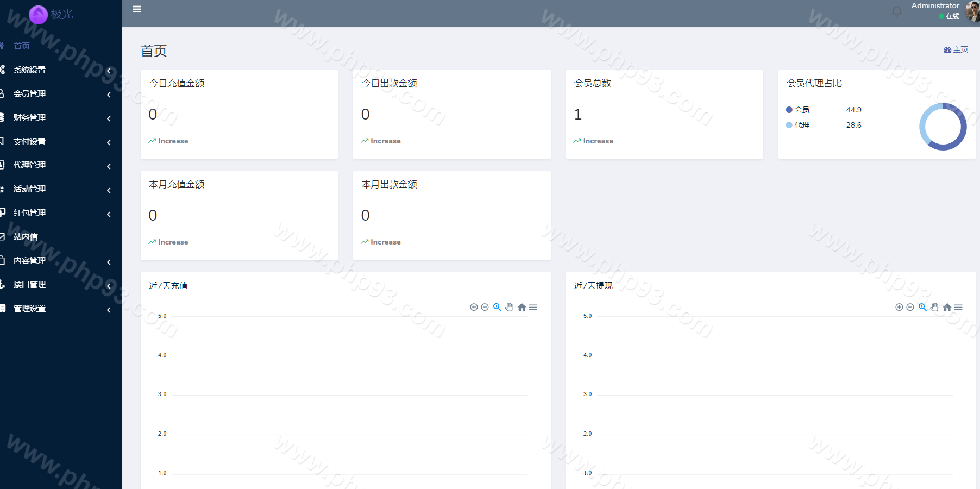This screenshot has width=980, height=489.
Task: Click the 极光 logo icon
Action: (38, 15)
